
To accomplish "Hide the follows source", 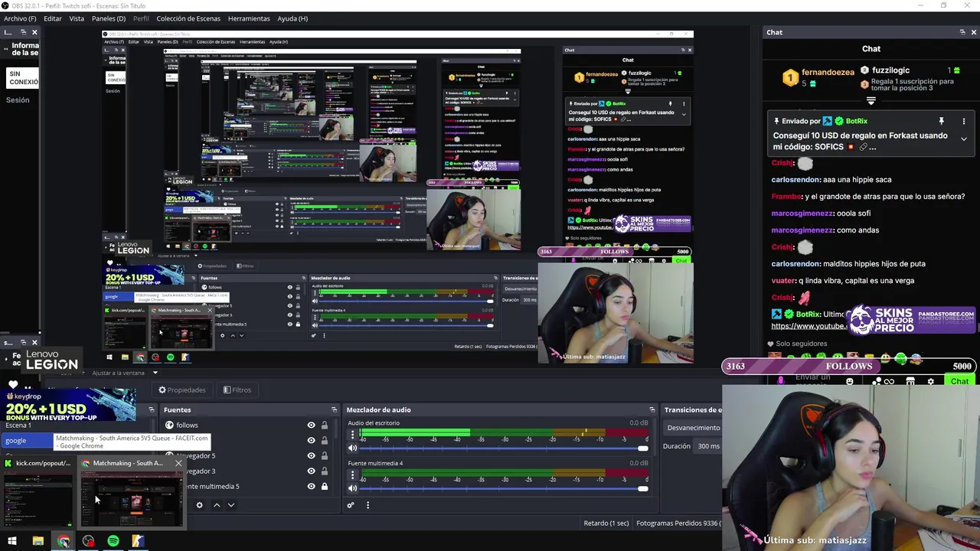I will pos(311,425).
